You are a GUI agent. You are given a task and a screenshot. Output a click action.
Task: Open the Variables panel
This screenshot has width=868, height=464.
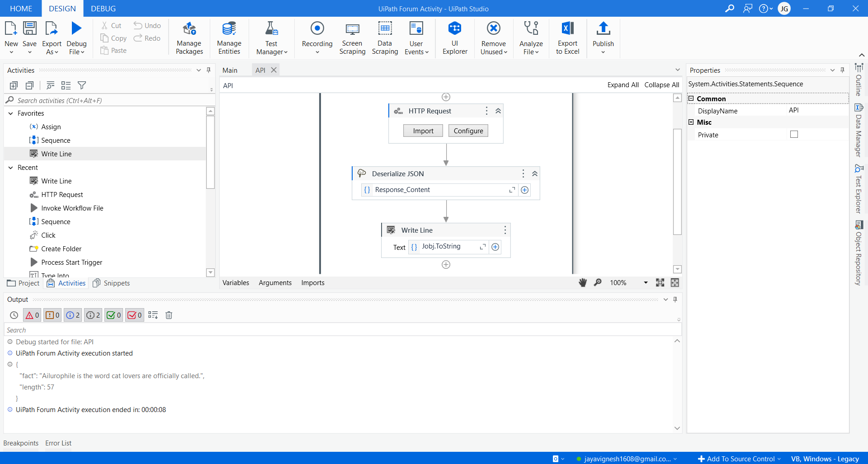coord(236,283)
